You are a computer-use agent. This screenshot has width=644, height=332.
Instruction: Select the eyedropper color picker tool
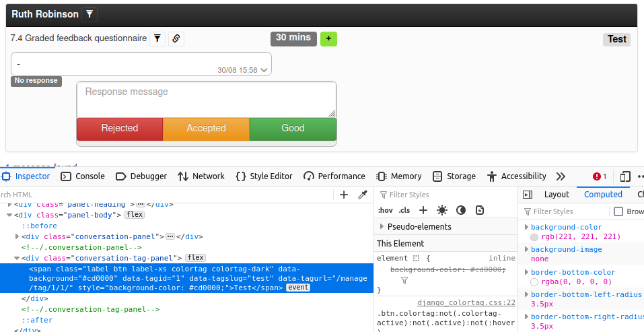[362, 195]
